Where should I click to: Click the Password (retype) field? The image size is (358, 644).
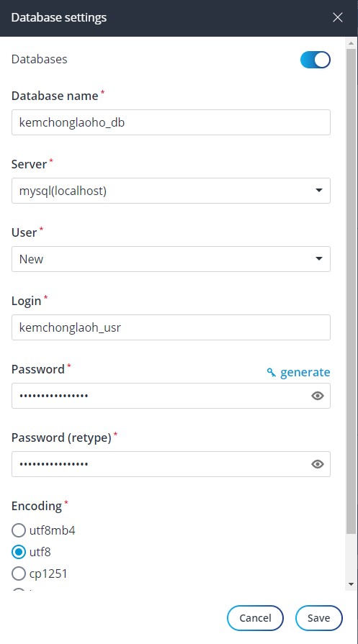tap(161, 464)
